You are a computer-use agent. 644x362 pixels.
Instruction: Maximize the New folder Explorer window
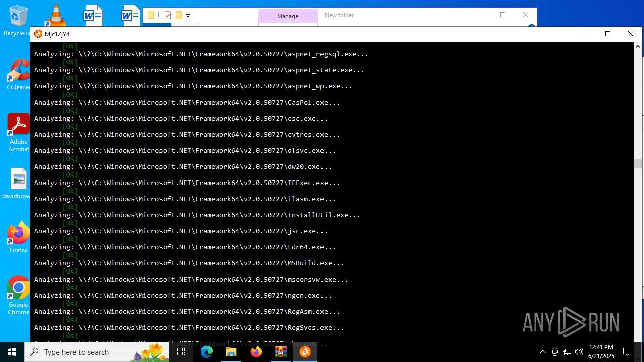point(503,15)
